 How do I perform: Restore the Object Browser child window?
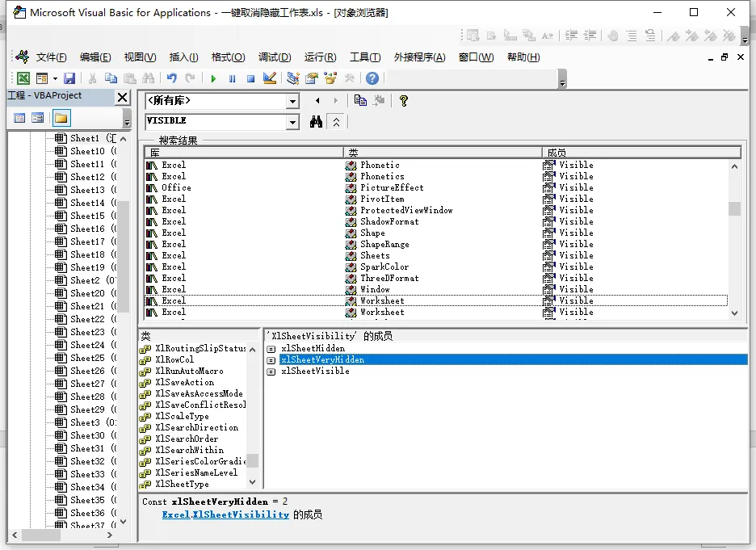point(724,57)
